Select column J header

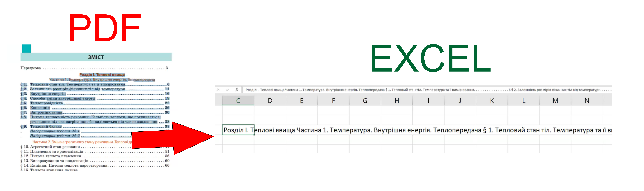(x=460, y=101)
